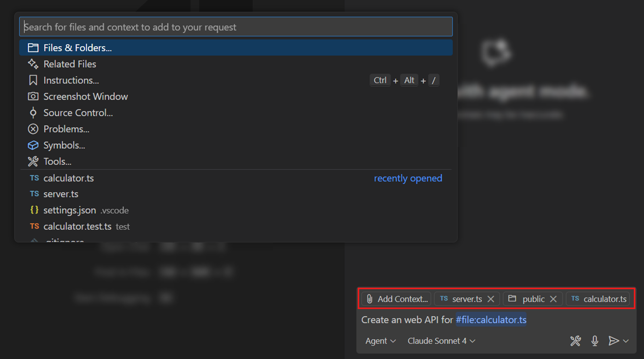This screenshot has height=359, width=644.
Task: Select the Source Control branch icon
Action: coord(33,113)
